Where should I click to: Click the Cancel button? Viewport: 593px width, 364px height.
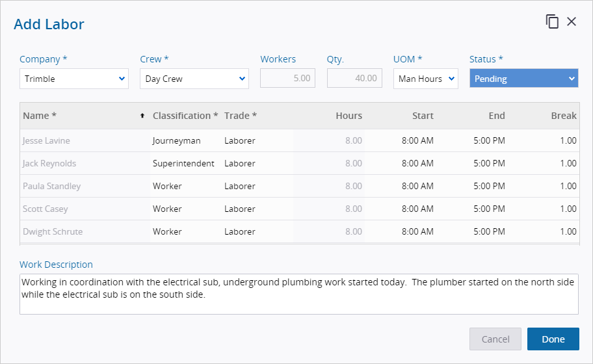(495, 339)
